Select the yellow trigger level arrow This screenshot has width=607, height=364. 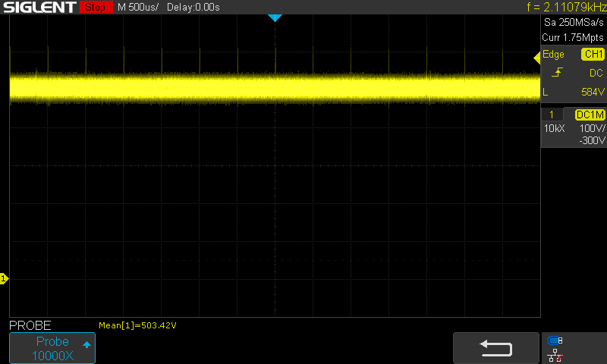click(x=536, y=58)
